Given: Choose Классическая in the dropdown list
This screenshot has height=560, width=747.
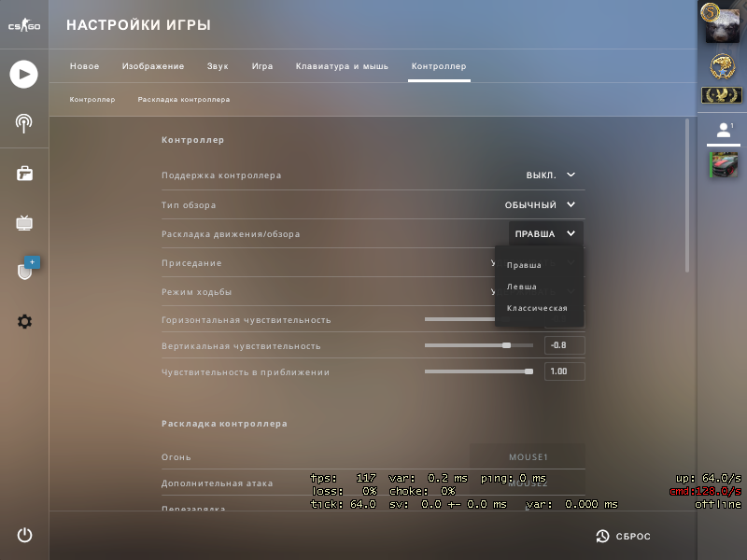Looking at the screenshot, I should 539,308.
